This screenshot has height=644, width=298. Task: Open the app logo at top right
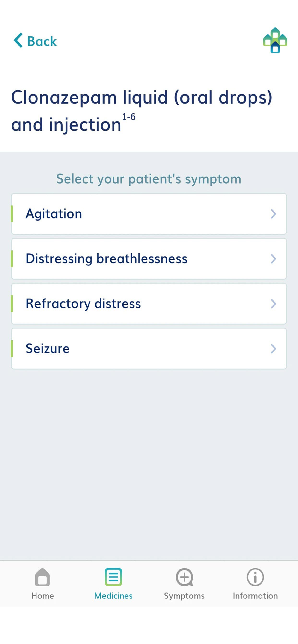point(275,40)
